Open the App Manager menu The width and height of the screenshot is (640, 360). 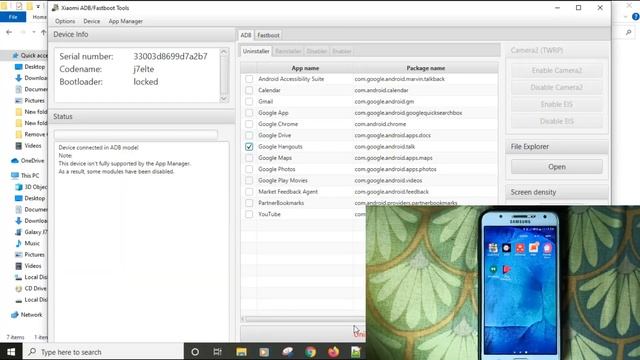tap(125, 21)
